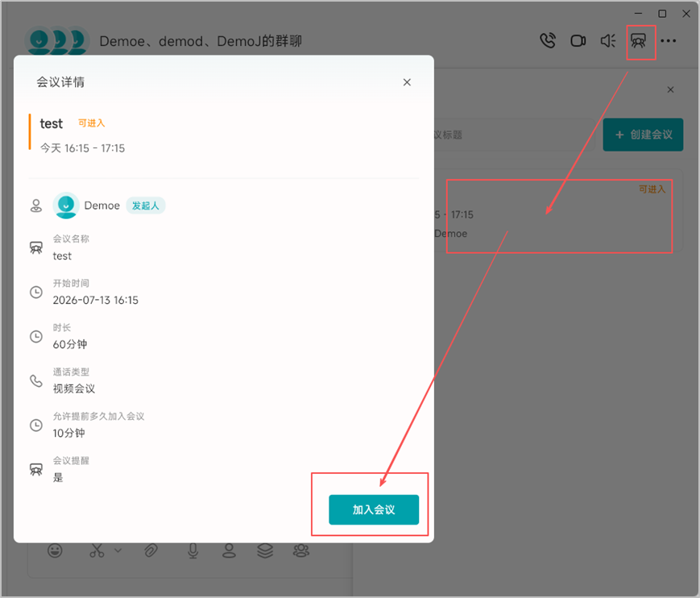Click the paperclip attachment icon
700x598 pixels.
point(151,550)
